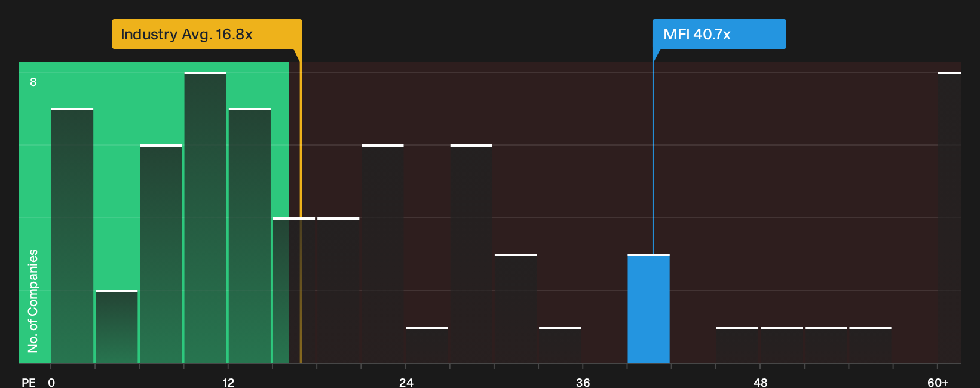Click the x-axis label 36
980x388 pixels.
click(x=583, y=383)
